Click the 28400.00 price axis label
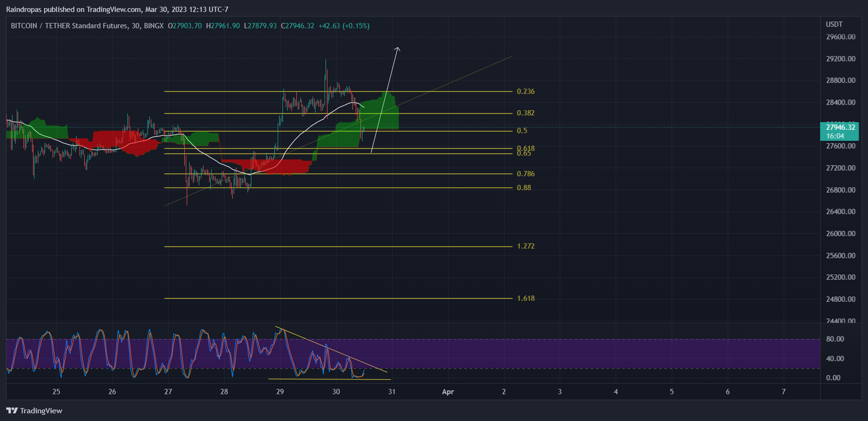 [841, 102]
